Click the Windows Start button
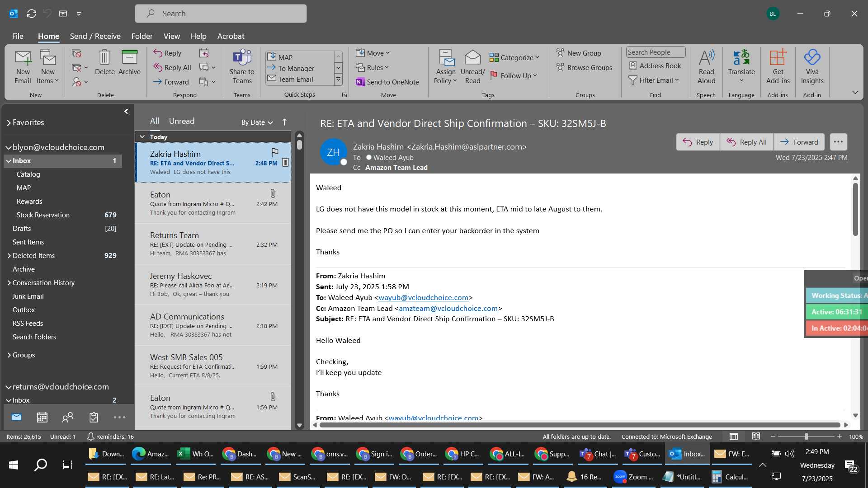The height and width of the screenshot is (488, 868). [x=14, y=465]
